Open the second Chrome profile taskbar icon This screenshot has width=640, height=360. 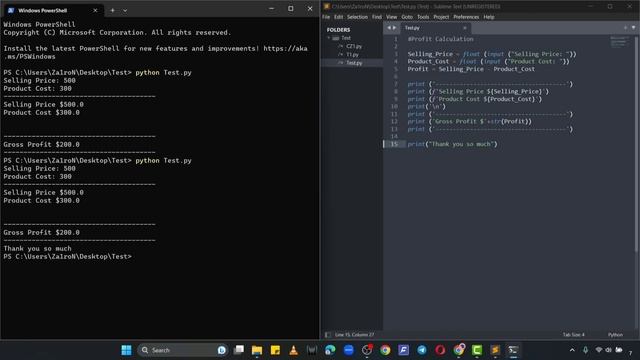[458, 350]
